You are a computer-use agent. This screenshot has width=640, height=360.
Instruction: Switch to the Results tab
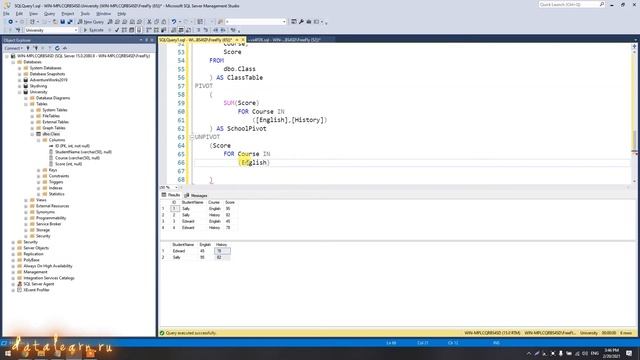click(171, 195)
